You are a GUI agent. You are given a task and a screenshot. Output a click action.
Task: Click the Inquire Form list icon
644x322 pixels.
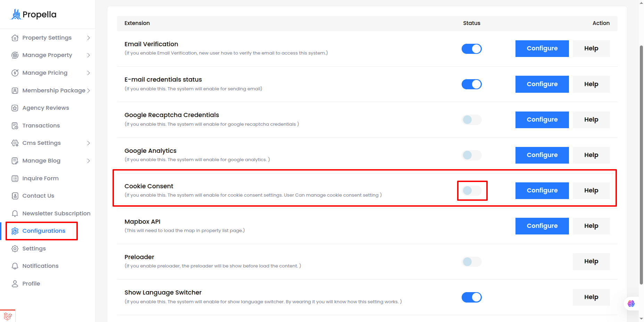pos(15,178)
